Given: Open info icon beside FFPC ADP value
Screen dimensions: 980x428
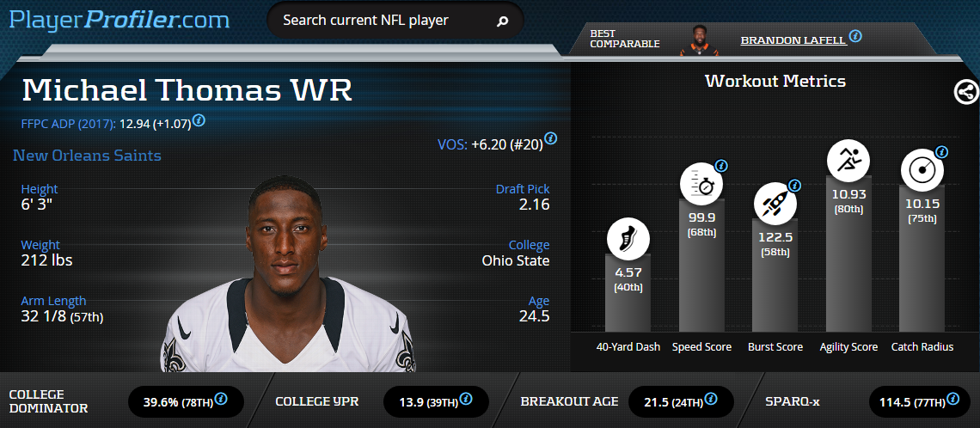Looking at the screenshot, I should 199,120.
